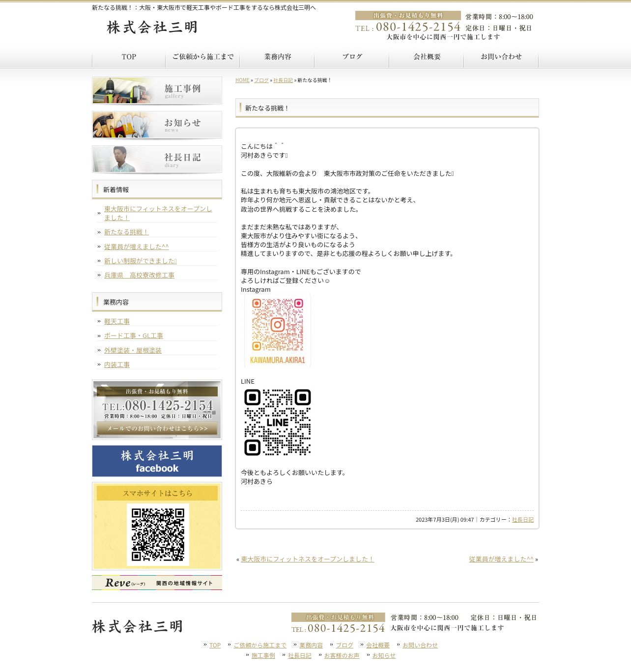This screenshot has width=631, height=672.
Task: Open the 軽天工事 service link
Action: click(x=117, y=321)
